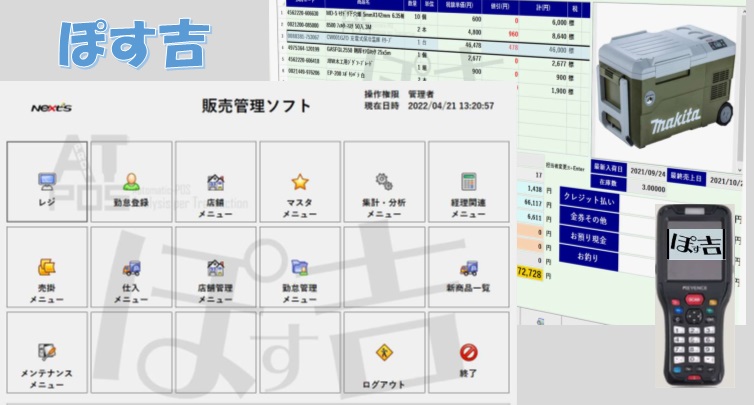Click the 最終売上日 label in register window
Image resolution: width=754 pixels, height=405 pixels.
pos(688,177)
